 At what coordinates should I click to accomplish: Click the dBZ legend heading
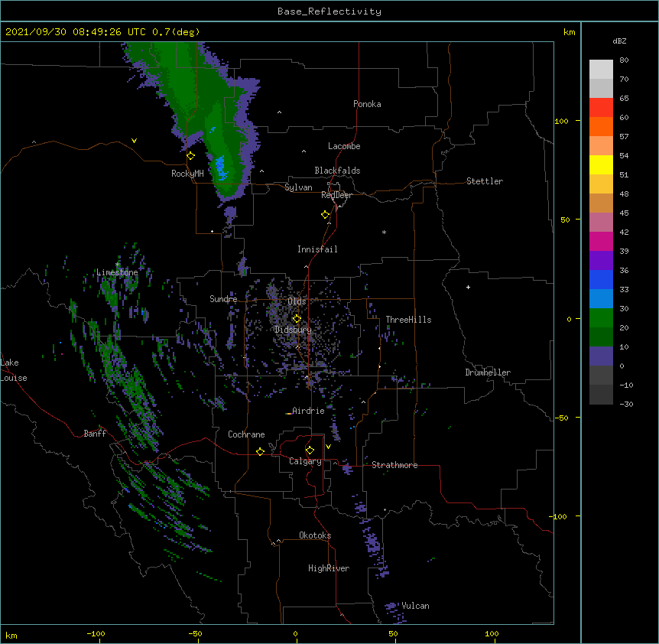(x=619, y=41)
